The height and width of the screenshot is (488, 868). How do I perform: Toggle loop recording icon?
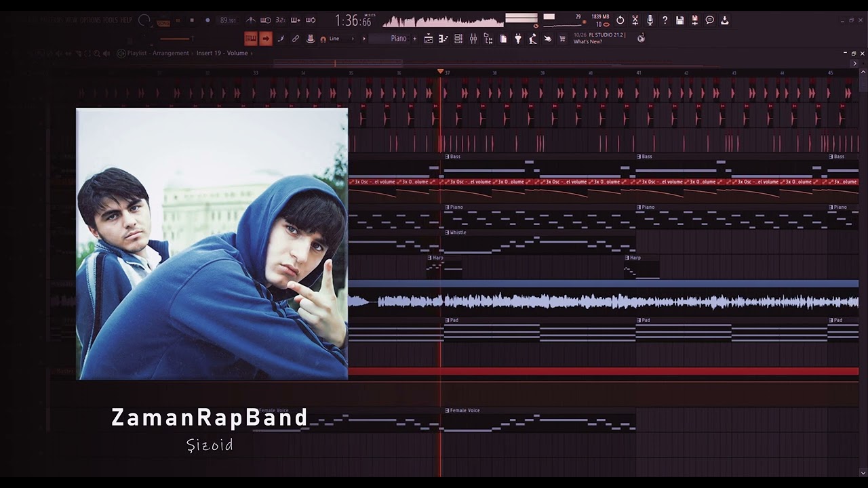[x=311, y=20]
